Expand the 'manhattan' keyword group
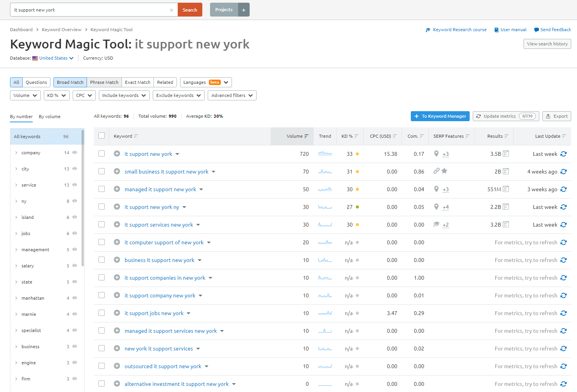577x392 pixels. click(x=16, y=298)
